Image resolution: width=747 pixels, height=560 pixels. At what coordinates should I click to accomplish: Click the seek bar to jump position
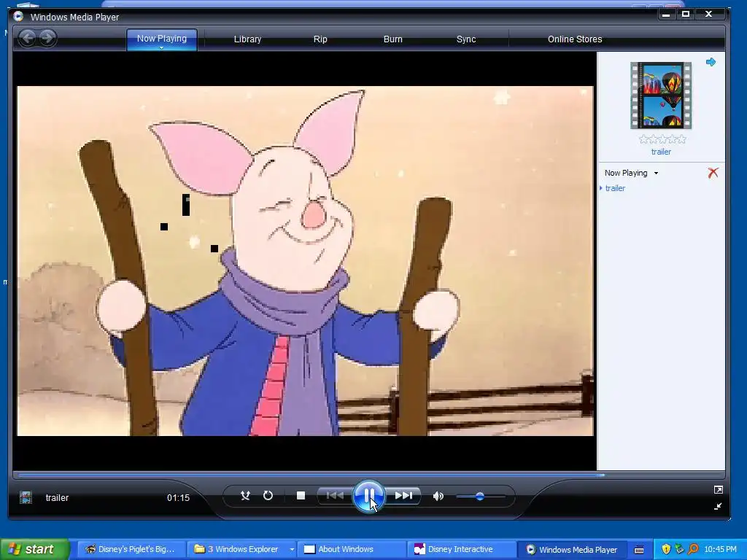(x=368, y=475)
